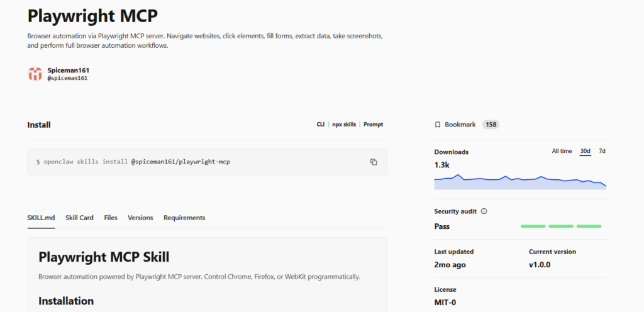Viewport: 644px width, 312px height.
Task: Show All time downloads
Action: point(562,151)
